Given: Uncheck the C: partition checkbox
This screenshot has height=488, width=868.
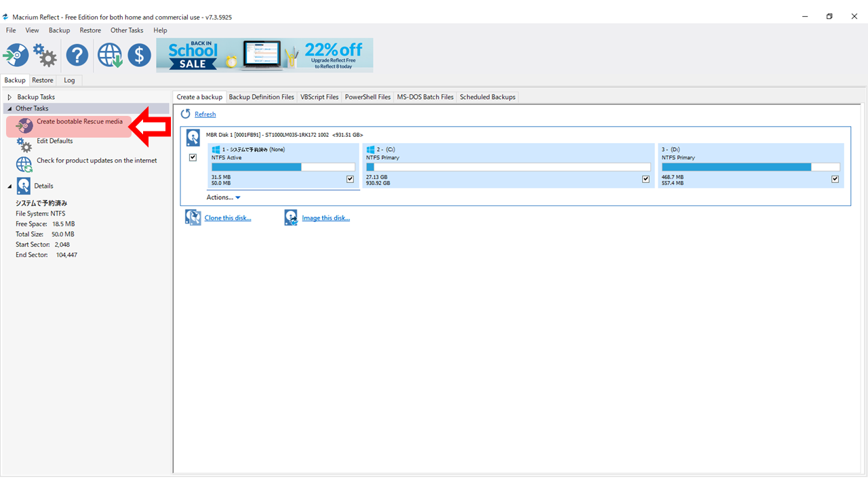Looking at the screenshot, I should (x=646, y=179).
